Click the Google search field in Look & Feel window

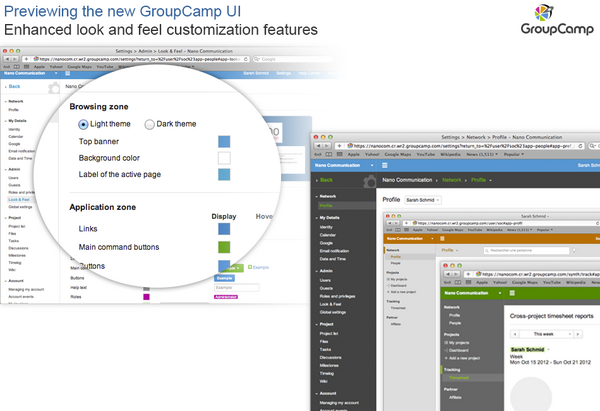(x=293, y=59)
